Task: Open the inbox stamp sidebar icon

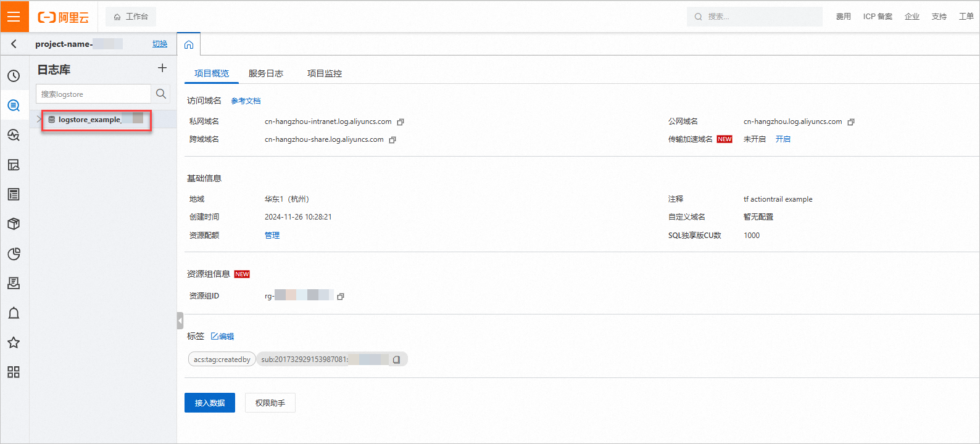Action: click(x=14, y=283)
